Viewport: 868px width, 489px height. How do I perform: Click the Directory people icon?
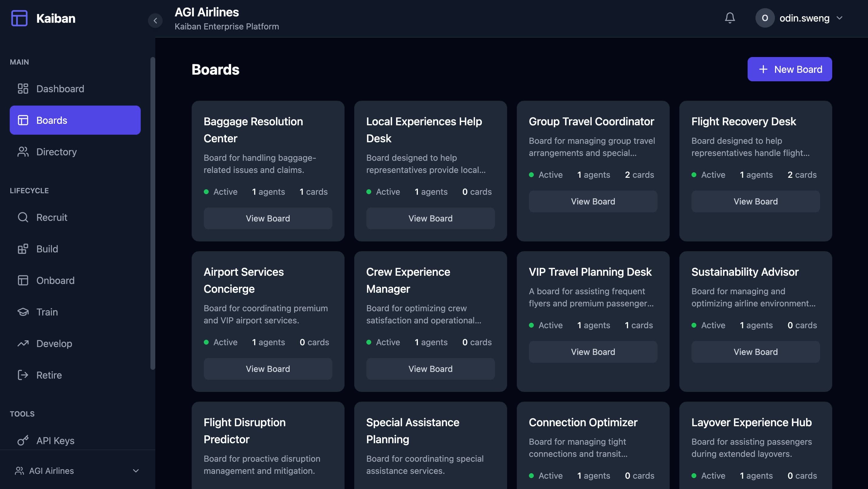(23, 152)
